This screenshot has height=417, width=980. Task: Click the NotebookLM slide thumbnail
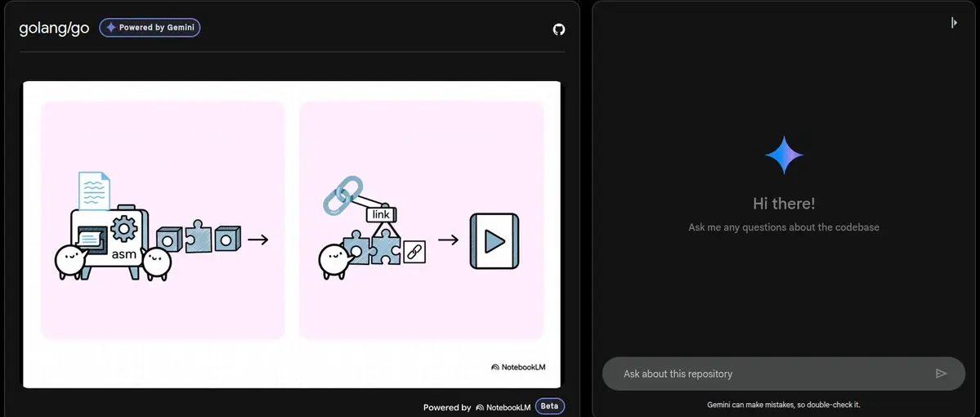click(292, 235)
